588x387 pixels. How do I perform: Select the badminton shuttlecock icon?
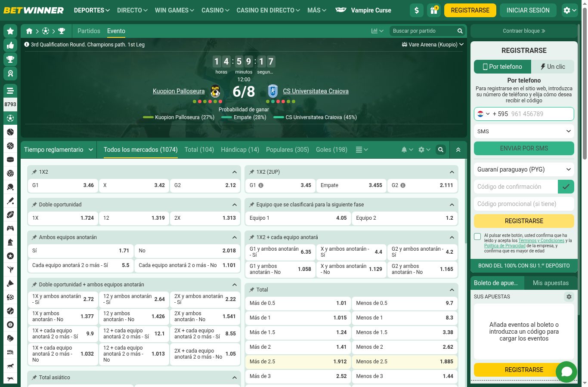[10, 283]
